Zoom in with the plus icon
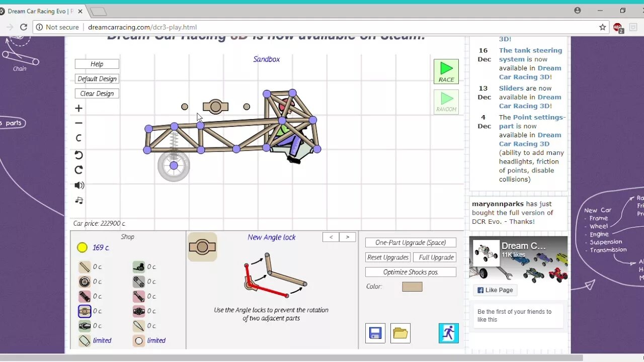Image resolution: width=644 pixels, height=362 pixels. pos(78,108)
